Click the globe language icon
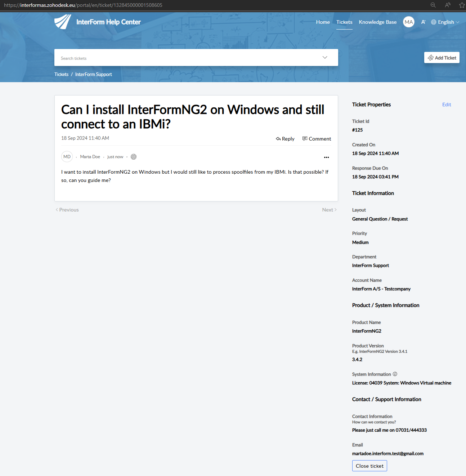 pyautogui.click(x=434, y=22)
